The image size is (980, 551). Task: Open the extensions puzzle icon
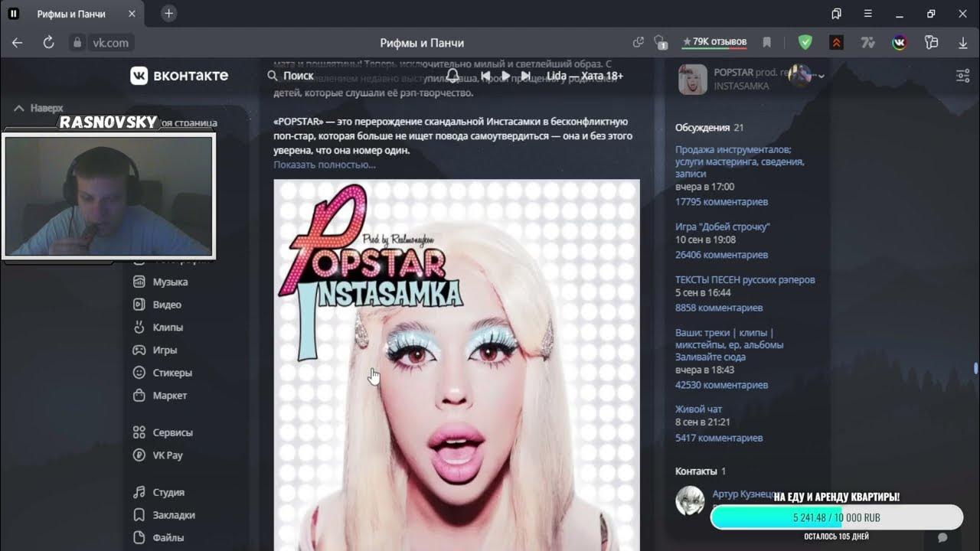pyautogui.click(x=931, y=43)
